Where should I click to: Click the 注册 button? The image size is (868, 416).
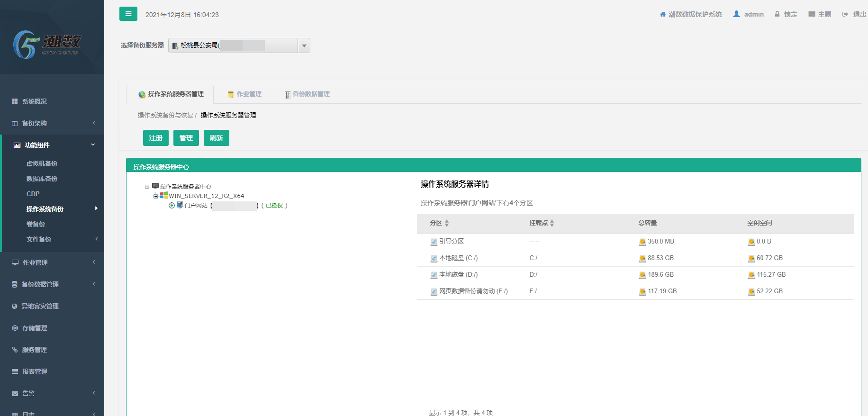point(155,138)
